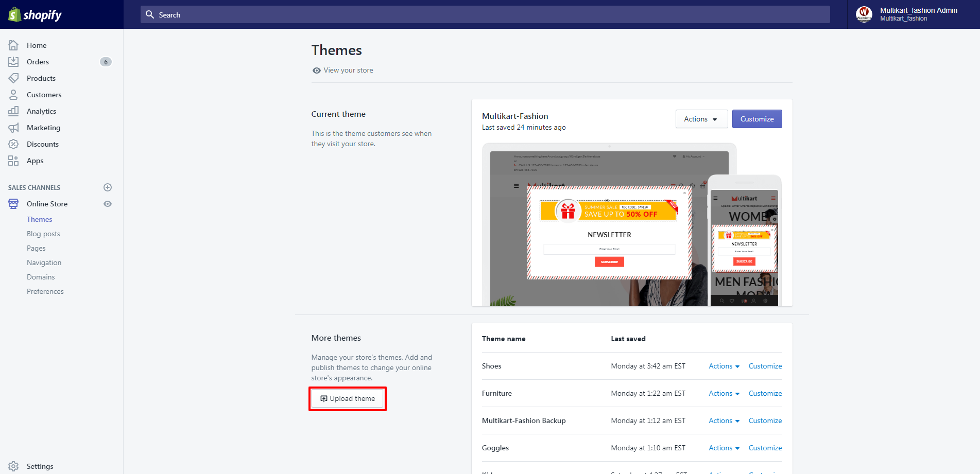Click the View your store link
Viewport: 980px width, 474px height.
pos(348,70)
